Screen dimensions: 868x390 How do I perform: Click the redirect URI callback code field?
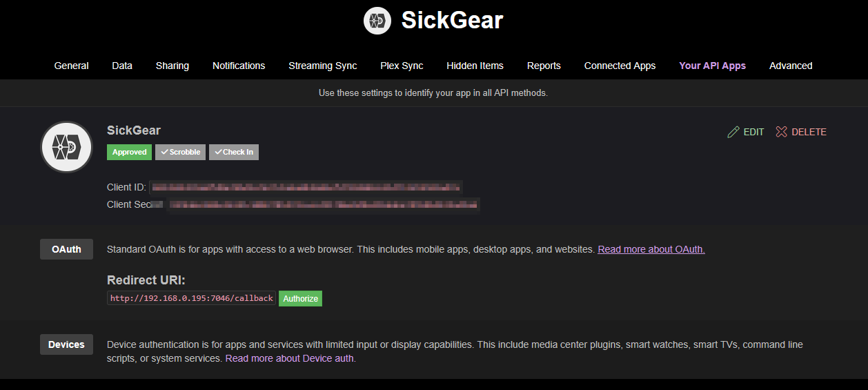[192, 298]
